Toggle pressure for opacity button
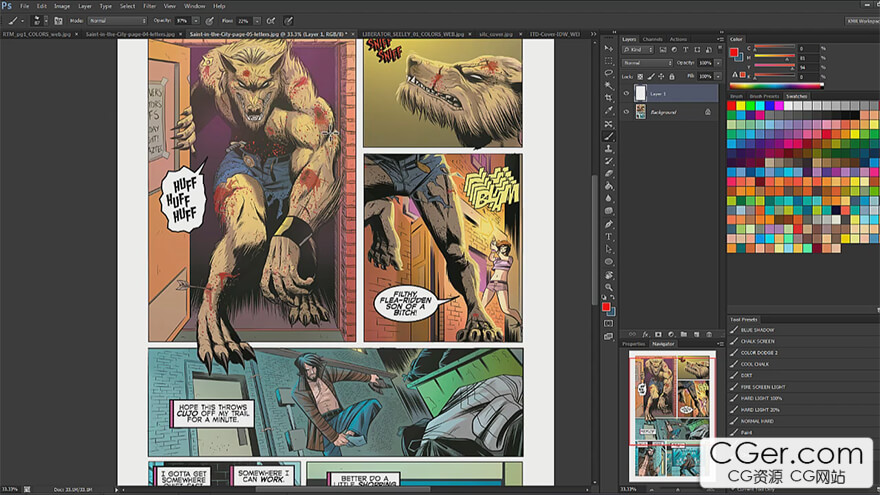Screen dimensions: 880x495 (x=209, y=21)
